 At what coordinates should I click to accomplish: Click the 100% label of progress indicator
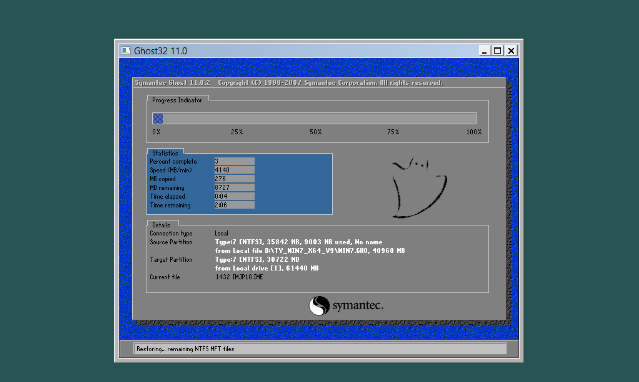[474, 132]
